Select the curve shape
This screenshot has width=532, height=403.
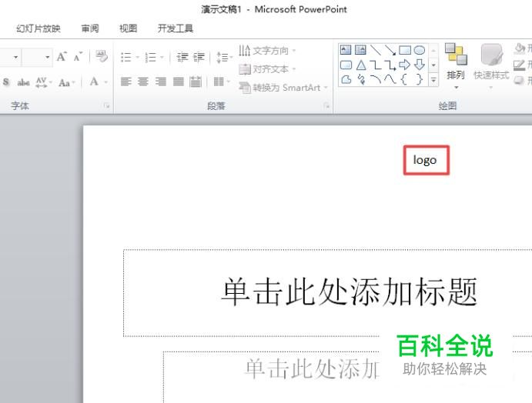(x=390, y=80)
